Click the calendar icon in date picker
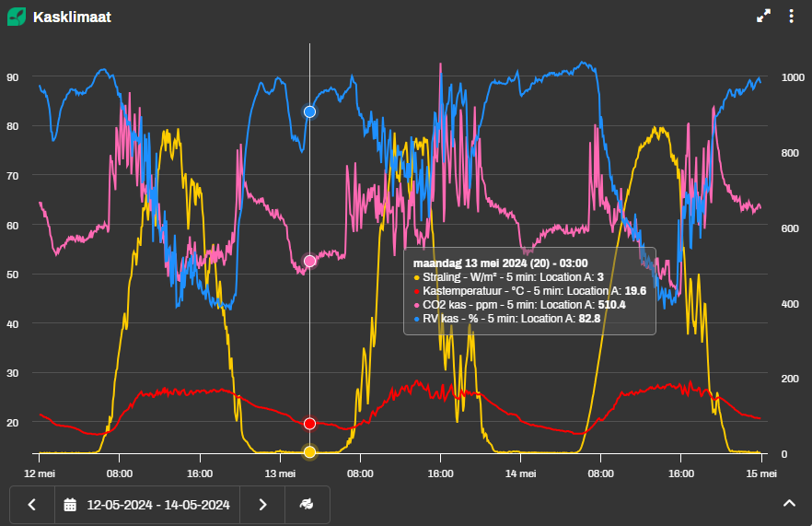 point(70,505)
